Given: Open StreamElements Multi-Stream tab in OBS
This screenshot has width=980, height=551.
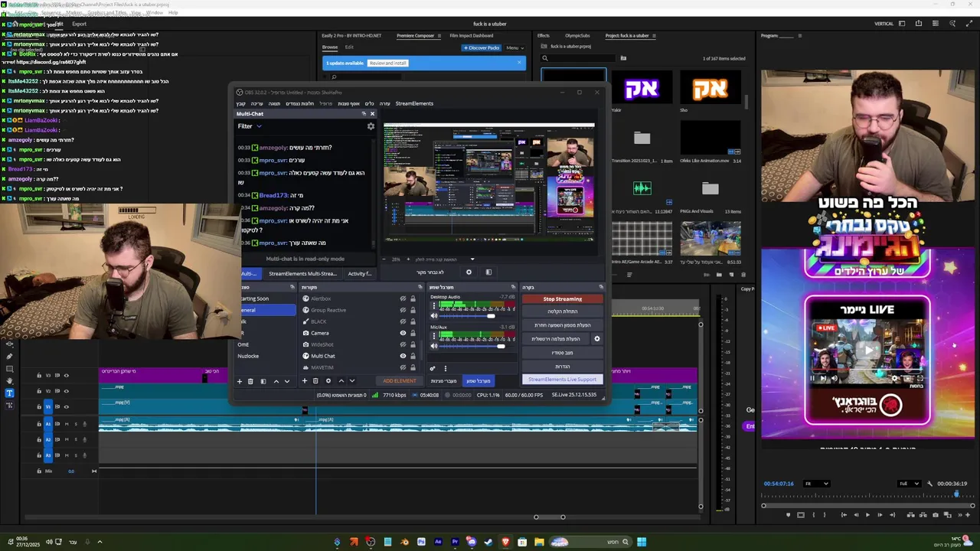Looking at the screenshot, I should (x=302, y=274).
